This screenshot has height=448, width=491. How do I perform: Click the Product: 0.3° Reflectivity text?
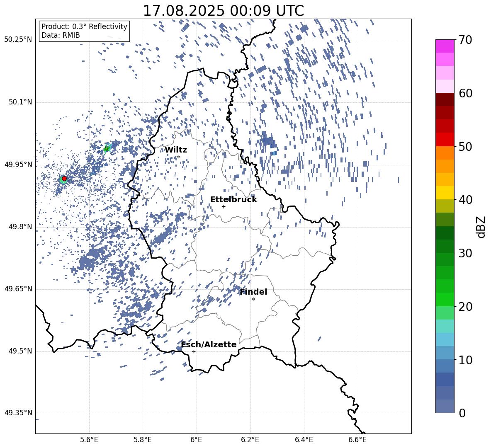84,26
